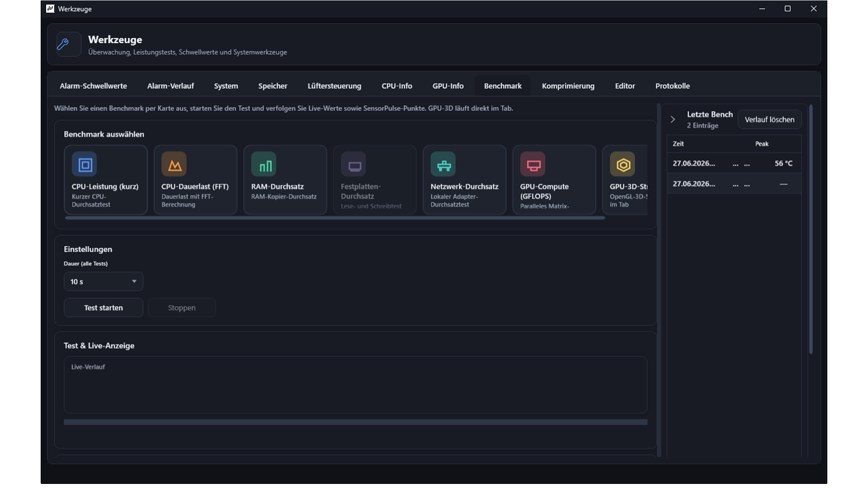Viewport: 868px width, 488px height.
Task: Switch to the Lüftersteuerung tab
Action: 334,86
